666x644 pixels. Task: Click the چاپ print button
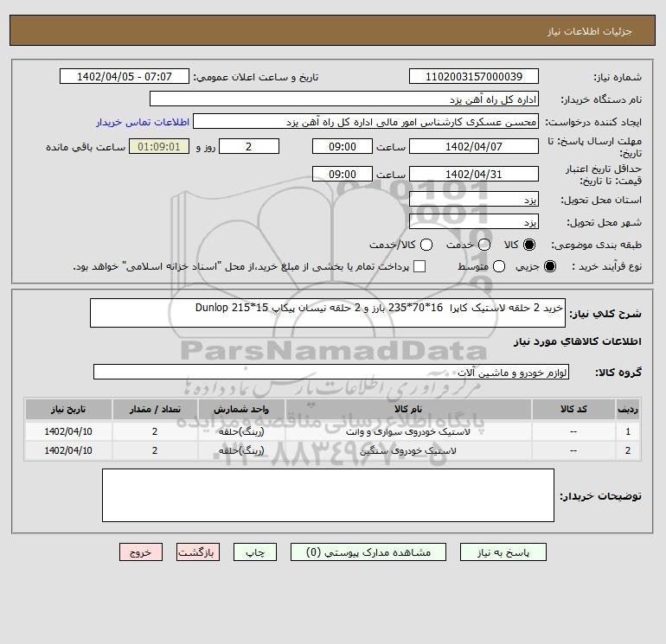pos(255,552)
